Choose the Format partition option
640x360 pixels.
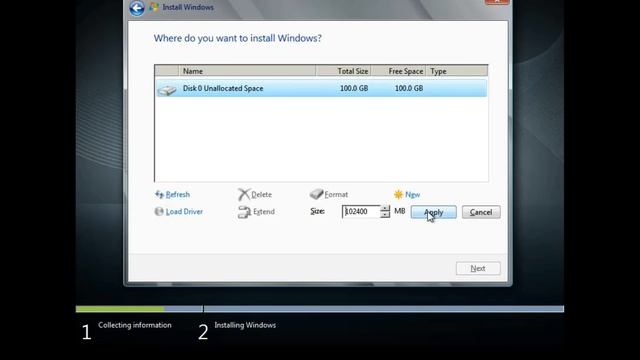click(x=336, y=194)
